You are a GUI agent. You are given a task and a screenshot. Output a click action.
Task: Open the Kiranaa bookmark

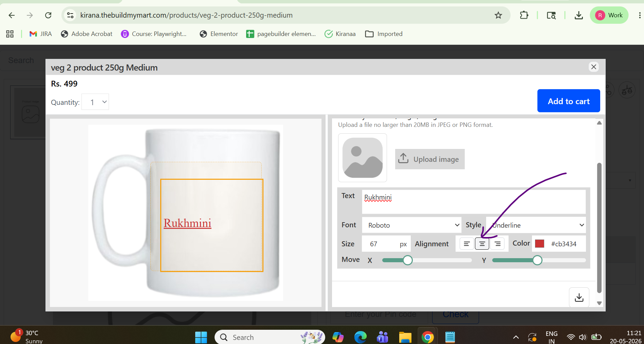tap(340, 34)
